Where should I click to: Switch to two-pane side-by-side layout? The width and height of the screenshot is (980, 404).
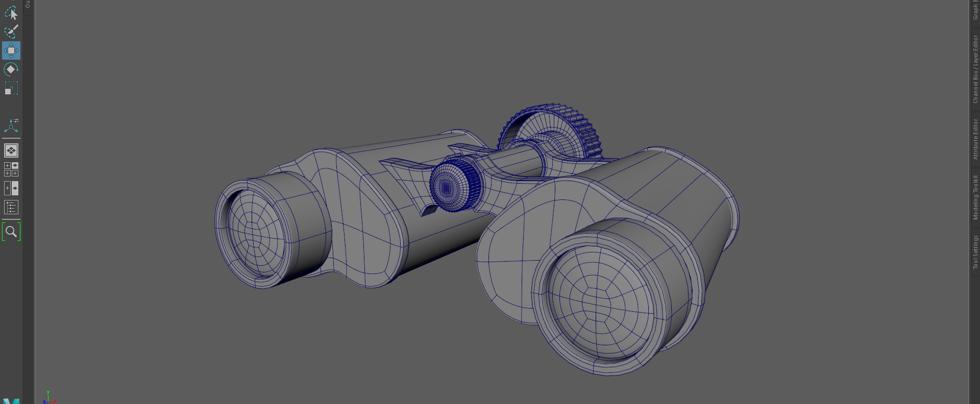[x=11, y=188]
